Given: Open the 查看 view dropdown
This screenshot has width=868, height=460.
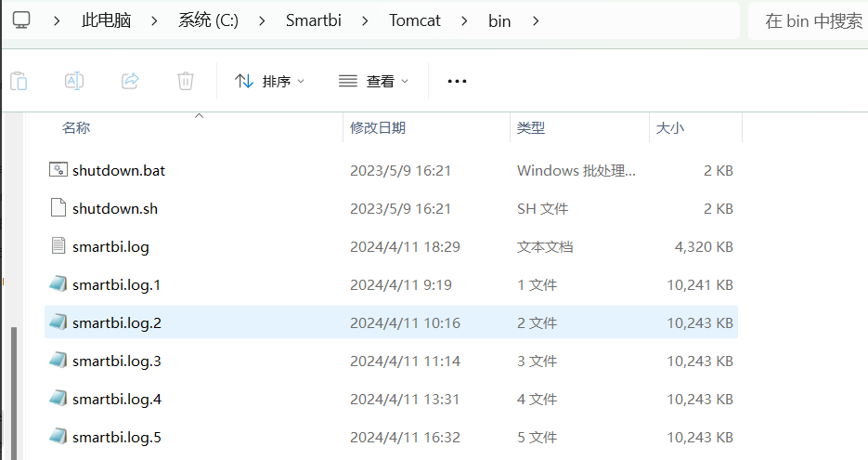Looking at the screenshot, I should point(374,82).
